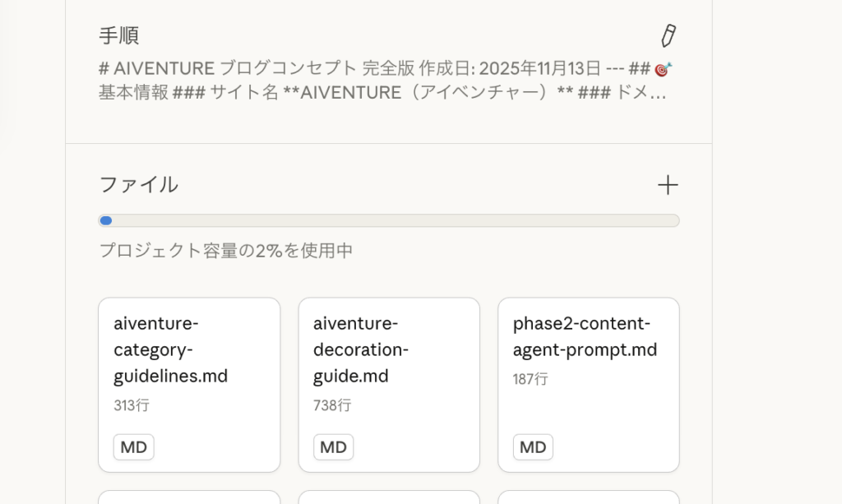Click MD badge on aiventure-decoration-guide.md card

(x=333, y=447)
